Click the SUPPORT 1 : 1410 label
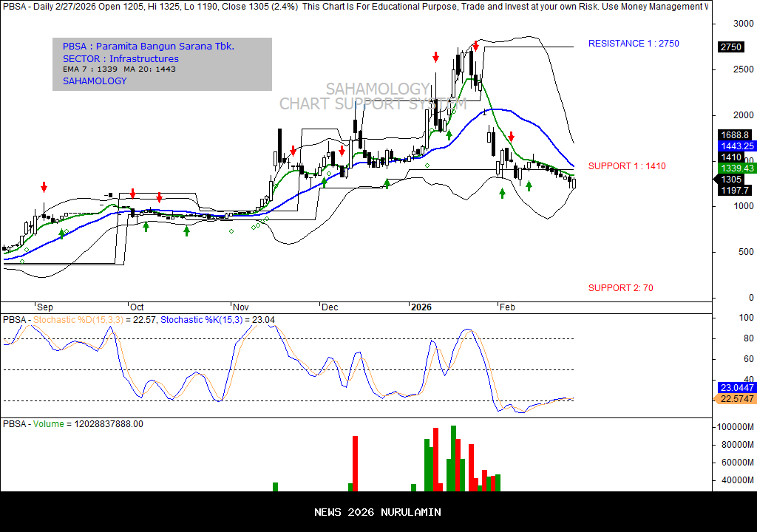Image resolution: width=757 pixels, height=532 pixels. pos(627,166)
